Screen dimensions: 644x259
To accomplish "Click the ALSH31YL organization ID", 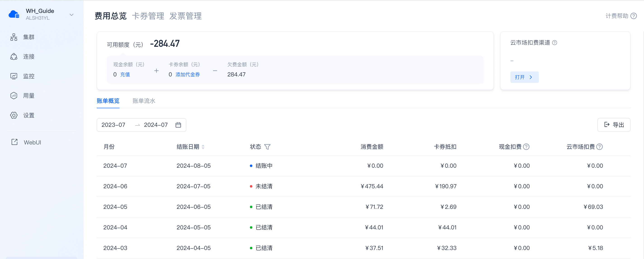I will click(x=38, y=18).
